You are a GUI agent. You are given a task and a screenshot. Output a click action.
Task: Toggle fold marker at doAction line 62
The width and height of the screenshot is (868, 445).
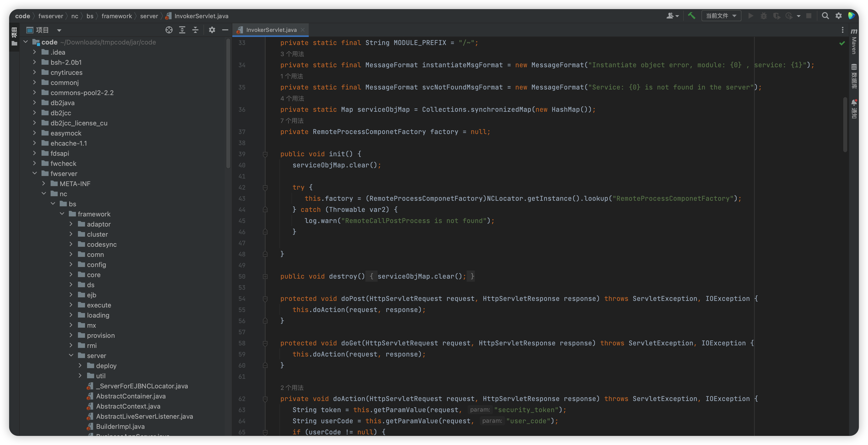pos(265,399)
